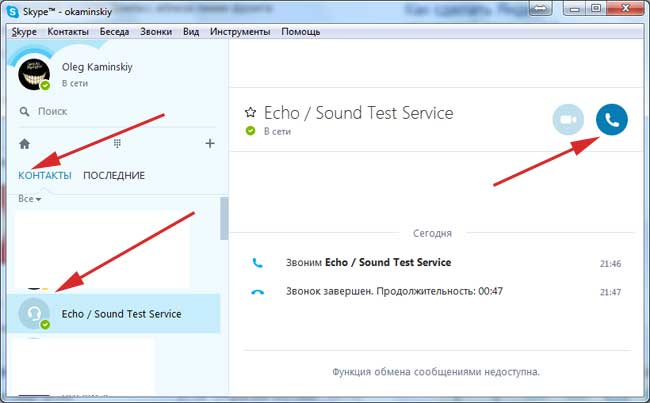The width and height of the screenshot is (650, 403).
Task: Start voice call with blue phone button
Action: 612,120
